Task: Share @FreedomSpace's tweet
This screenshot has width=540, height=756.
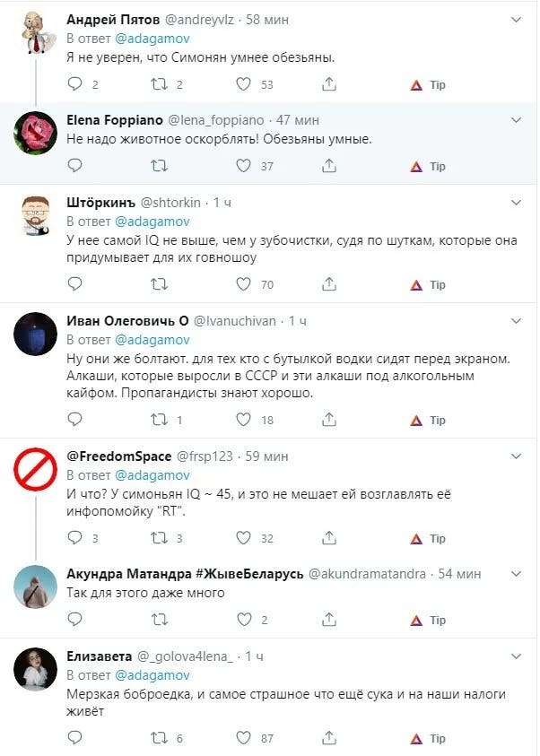Action: pos(329,538)
